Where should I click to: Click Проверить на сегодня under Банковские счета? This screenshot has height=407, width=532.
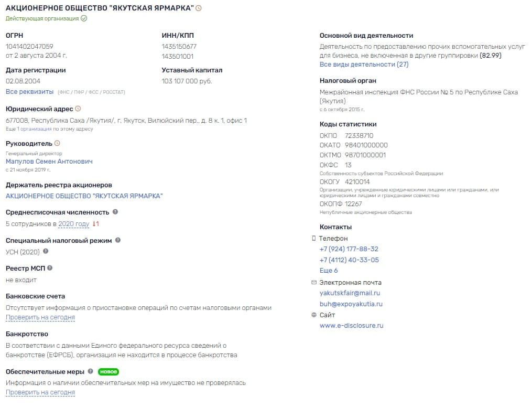click(x=40, y=317)
